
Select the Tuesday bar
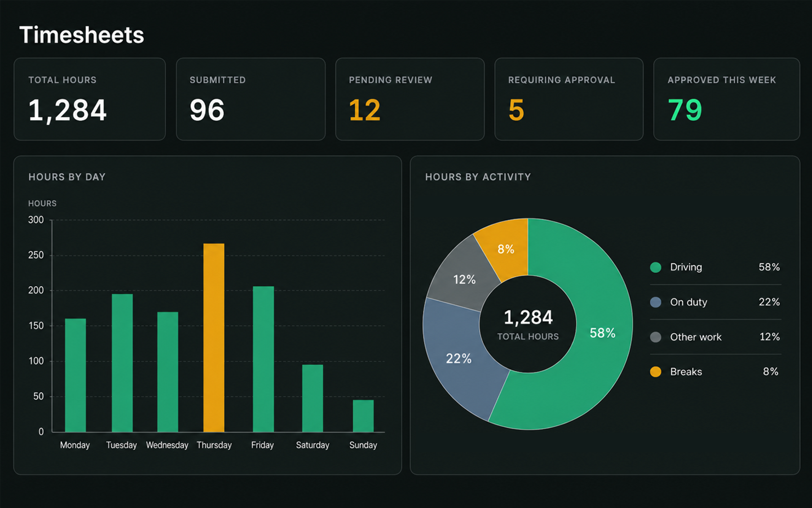click(x=122, y=363)
